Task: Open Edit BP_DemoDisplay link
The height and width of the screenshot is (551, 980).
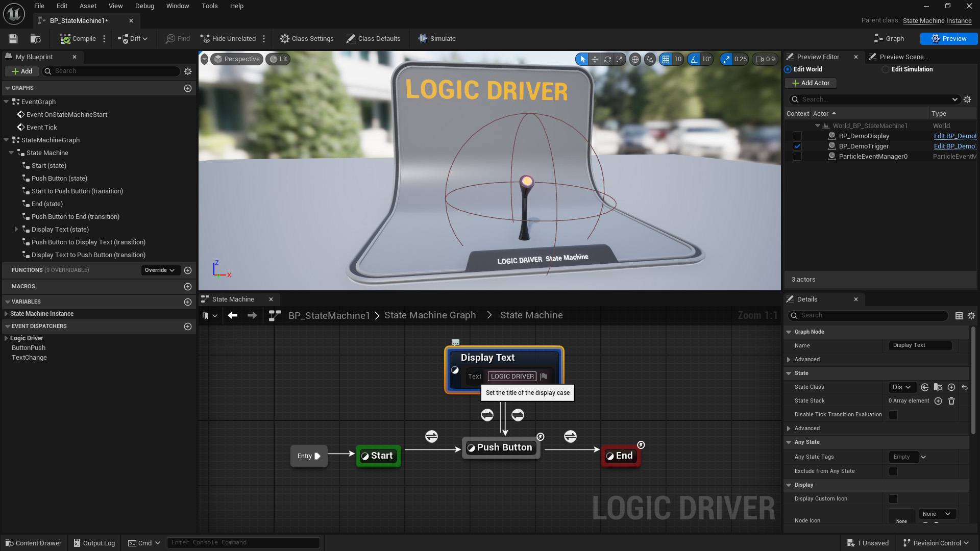Action: [x=955, y=136]
